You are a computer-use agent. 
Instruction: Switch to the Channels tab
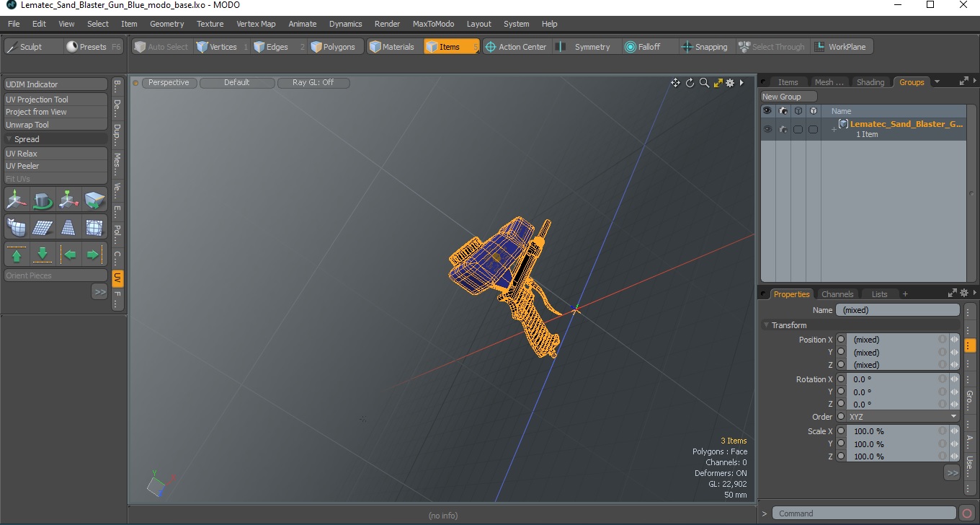tap(837, 294)
